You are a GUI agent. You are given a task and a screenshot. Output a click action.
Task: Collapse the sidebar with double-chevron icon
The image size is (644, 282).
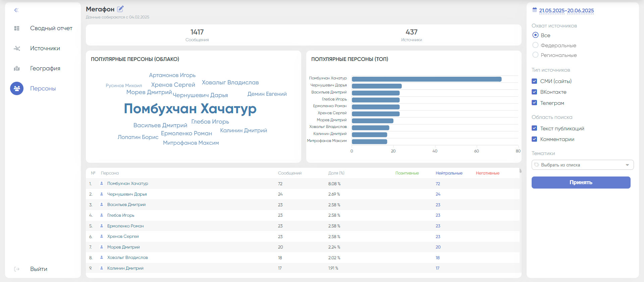[x=16, y=10]
